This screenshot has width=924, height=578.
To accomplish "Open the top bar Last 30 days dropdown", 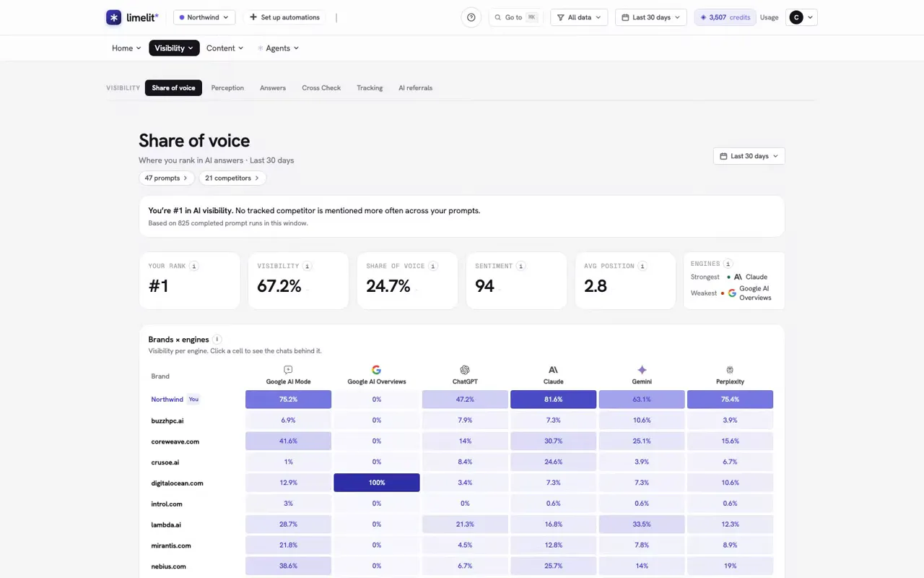I will click(651, 17).
